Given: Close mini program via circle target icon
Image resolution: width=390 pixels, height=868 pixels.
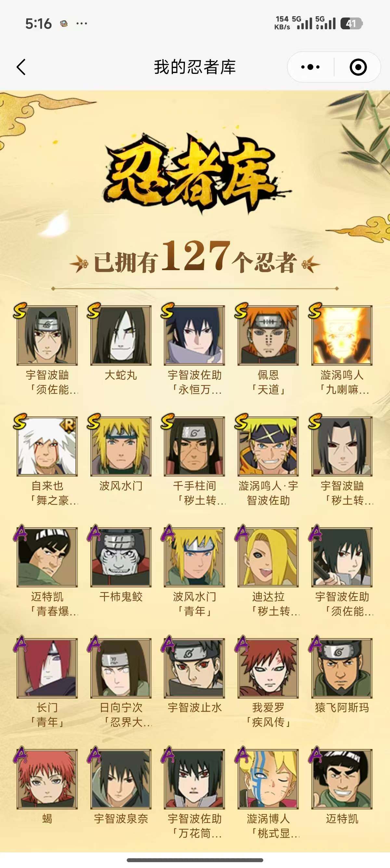Looking at the screenshot, I should (358, 67).
